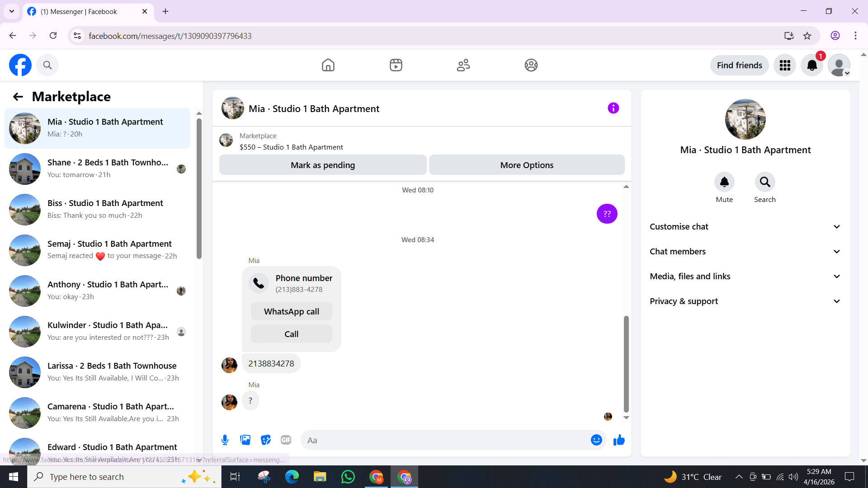The height and width of the screenshot is (488, 868).
Task: Mute this conversation with bell button
Action: [724, 182]
